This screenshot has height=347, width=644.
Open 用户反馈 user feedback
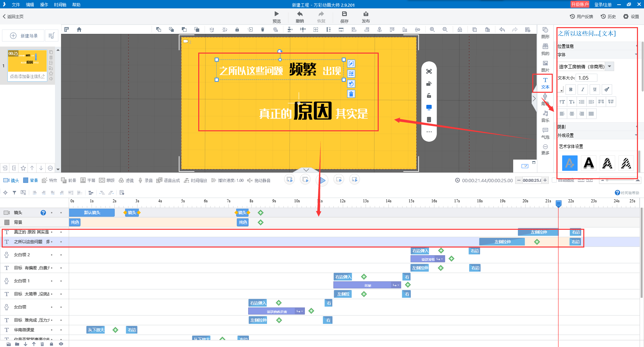click(581, 16)
